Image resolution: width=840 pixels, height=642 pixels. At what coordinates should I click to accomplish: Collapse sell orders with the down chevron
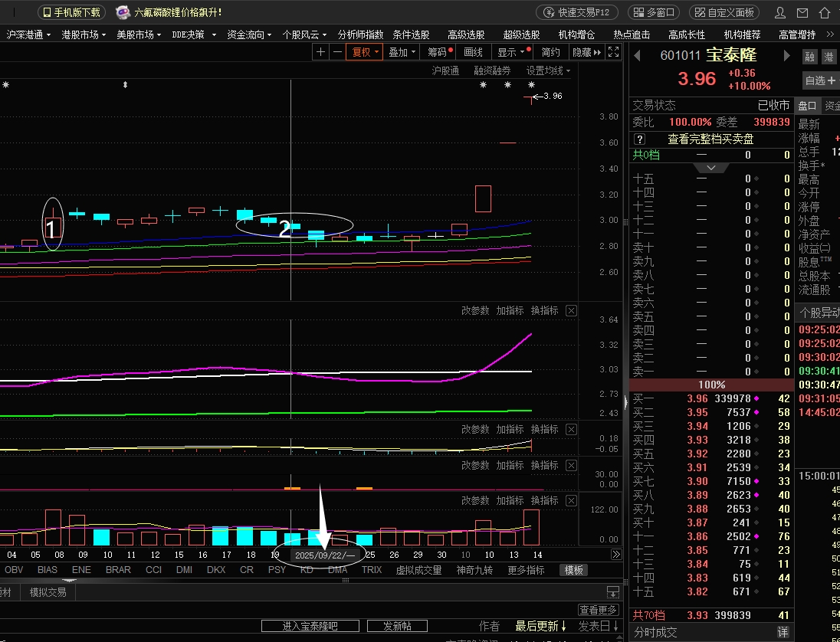tap(711, 168)
